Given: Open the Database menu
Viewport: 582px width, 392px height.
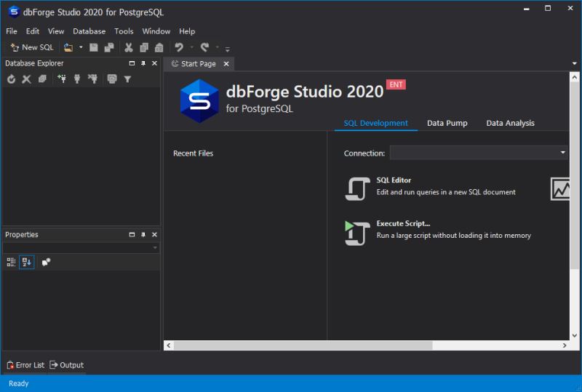Looking at the screenshot, I should pos(89,31).
